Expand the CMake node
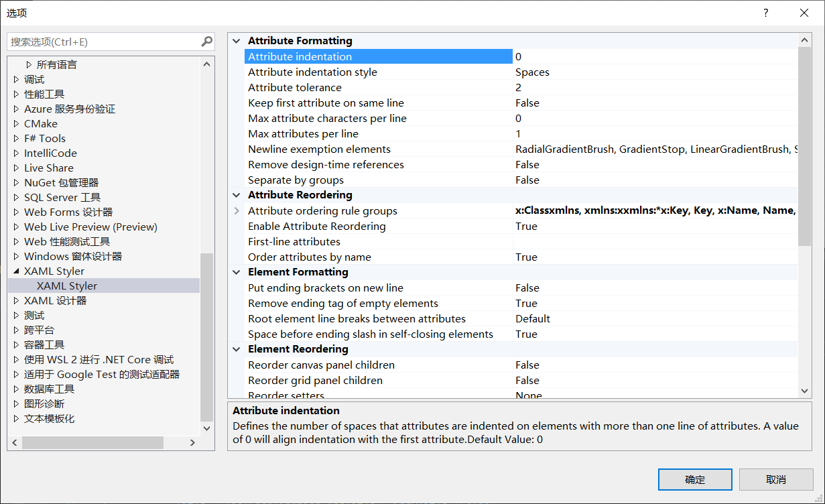Viewport: 825px width, 504px height. (17, 124)
